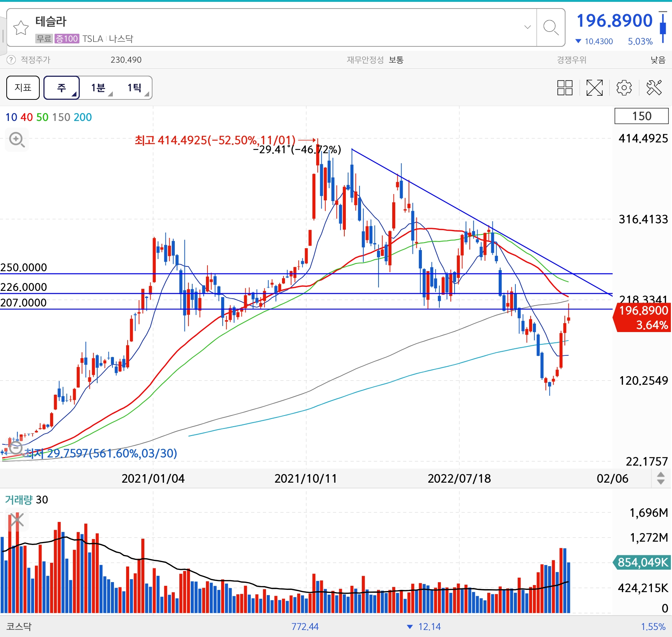Open the 지표 indicators button
This screenshot has height=637, width=672.
tap(23, 88)
